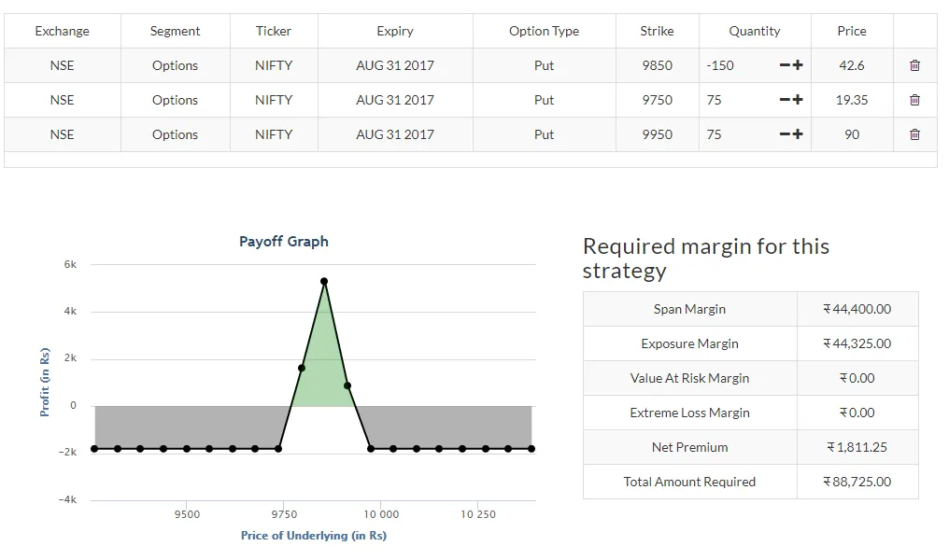Image resolution: width=949 pixels, height=560 pixels.
Task: Increase quantity for the 9750 Put
Action: click(798, 100)
